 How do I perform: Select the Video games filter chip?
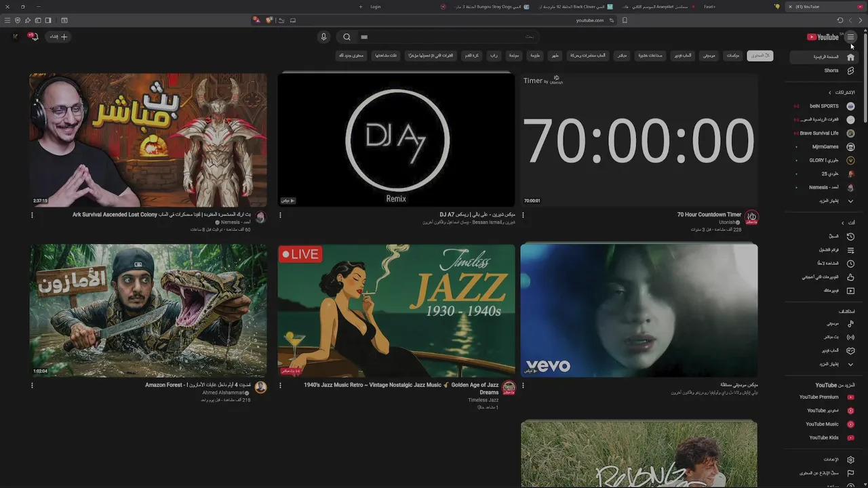click(682, 56)
